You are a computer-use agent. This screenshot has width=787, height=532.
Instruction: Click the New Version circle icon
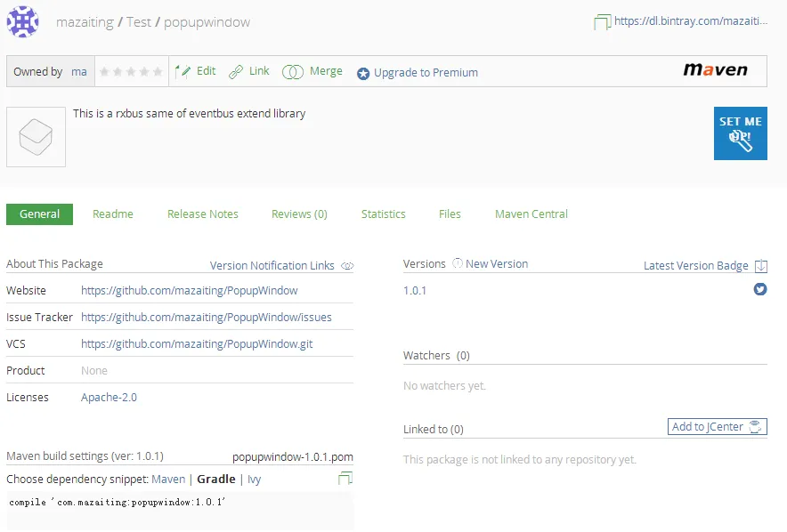tap(458, 263)
